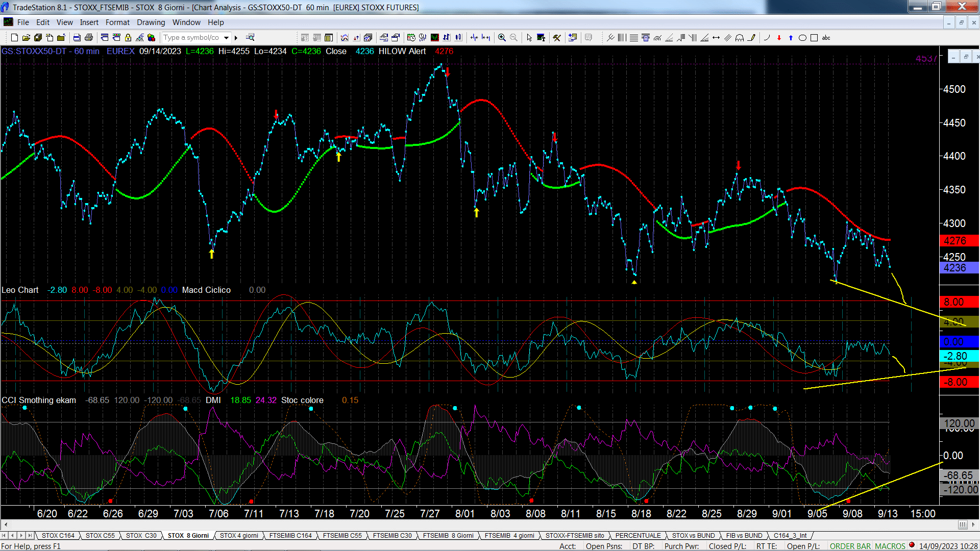Insert a red down arrow marker
The height and width of the screenshot is (551, 980).
pyautogui.click(x=779, y=38)
